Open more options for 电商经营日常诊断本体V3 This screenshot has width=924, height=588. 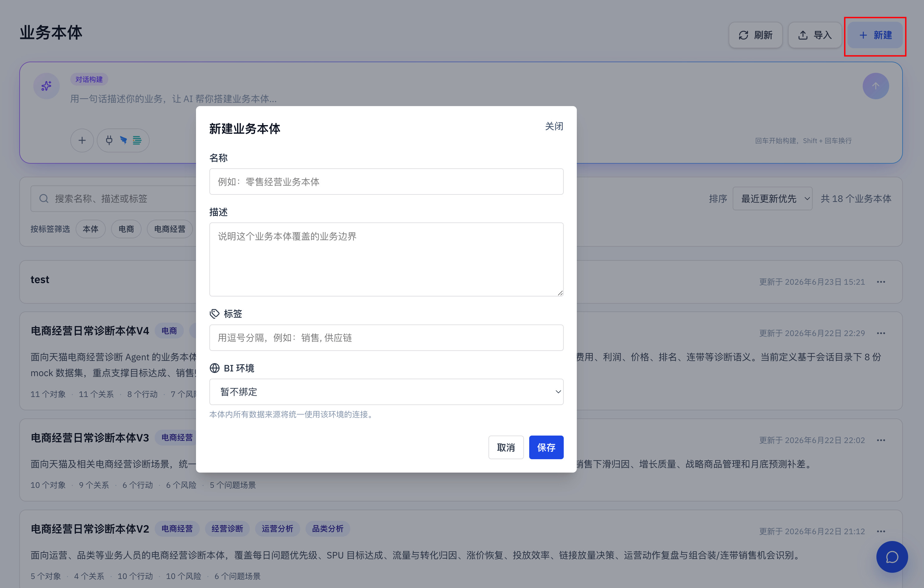pos(881,440)
